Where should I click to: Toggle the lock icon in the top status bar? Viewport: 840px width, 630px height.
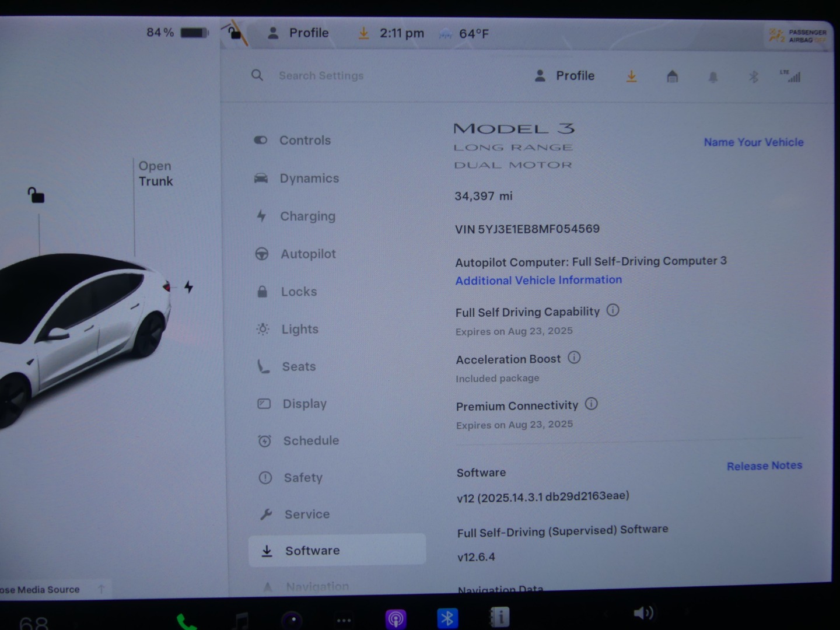click(235, 33)
